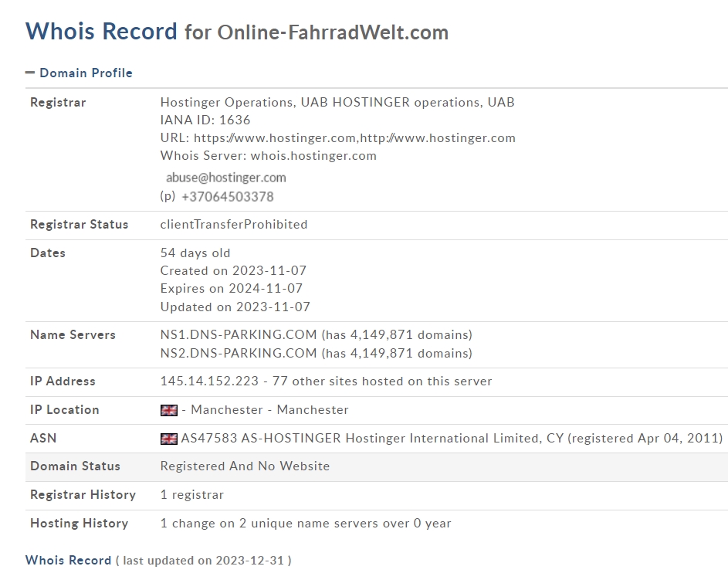Open the Whois Record page heading link
728x573 pixels.
(x=101, y=32)
